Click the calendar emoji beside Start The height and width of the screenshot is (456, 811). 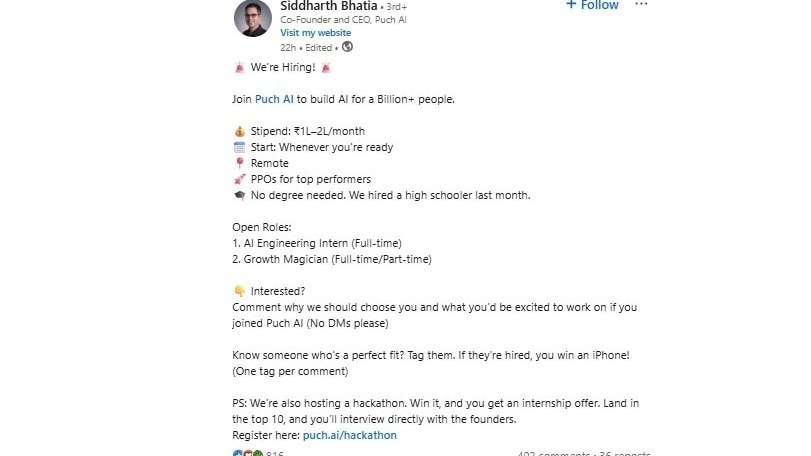(x=239, y=147)
